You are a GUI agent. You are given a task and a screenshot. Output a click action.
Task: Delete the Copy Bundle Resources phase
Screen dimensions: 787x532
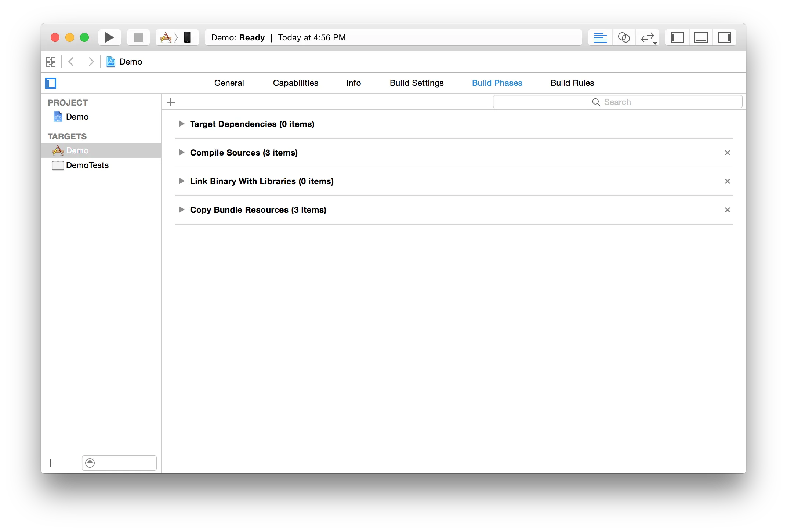(727, 210)
